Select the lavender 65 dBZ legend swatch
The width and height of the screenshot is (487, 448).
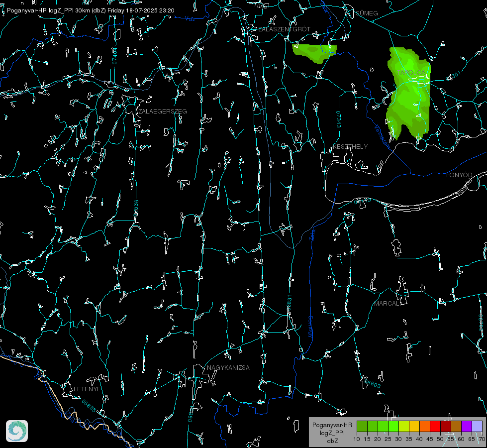pos(477,426)
